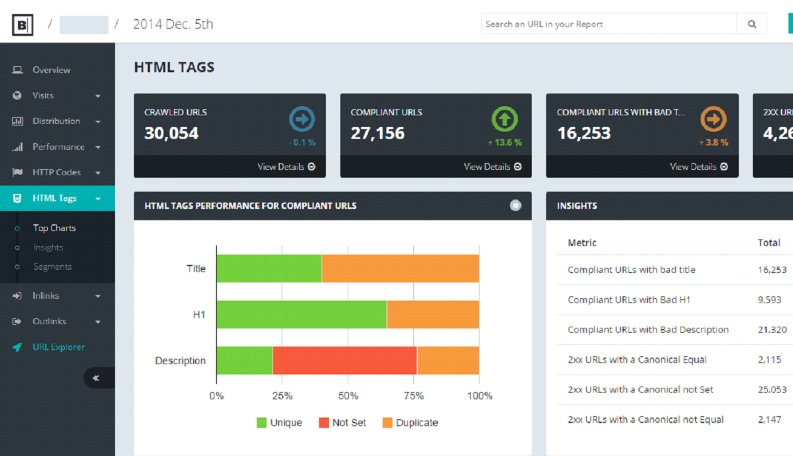Click the 30,054 crawled URLs value
This screenshot has width=793, height=456.
[x=171, y=133]
